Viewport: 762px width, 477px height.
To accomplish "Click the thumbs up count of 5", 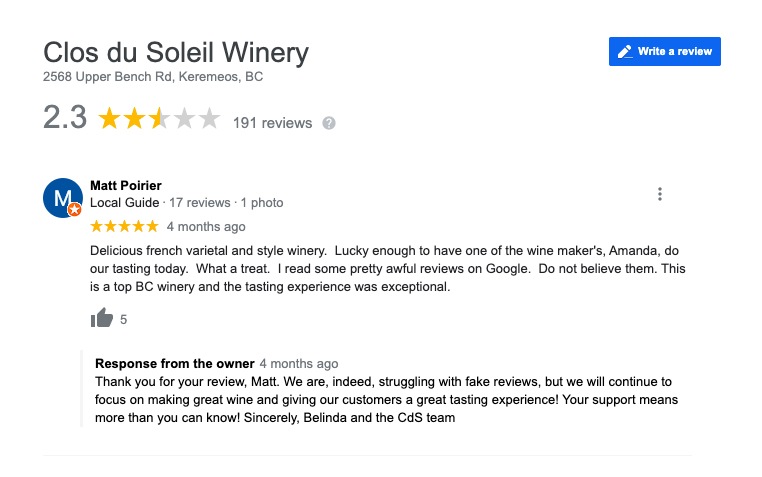I will pyautogui.click(x=123, y=320).
